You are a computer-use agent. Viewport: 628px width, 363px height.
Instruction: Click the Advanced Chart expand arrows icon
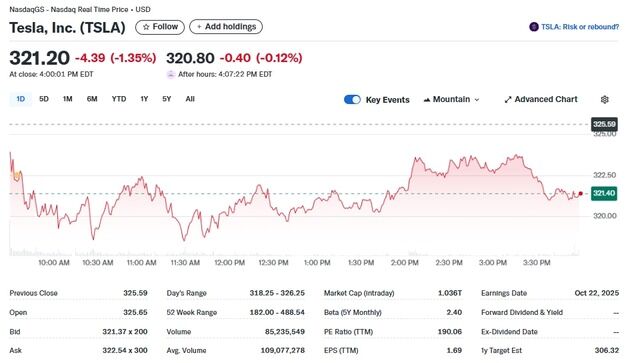tap(508, 99)
